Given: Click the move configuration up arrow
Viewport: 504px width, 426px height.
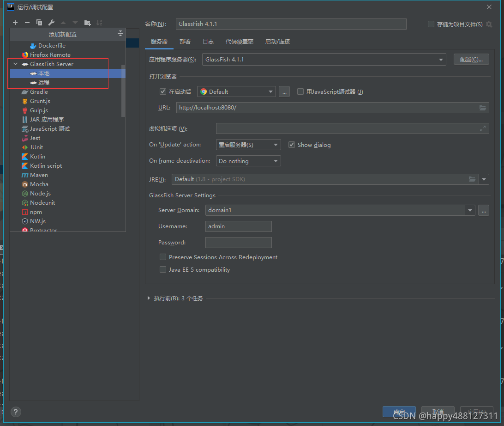Looking at the screenshot, I should point(63,23).
